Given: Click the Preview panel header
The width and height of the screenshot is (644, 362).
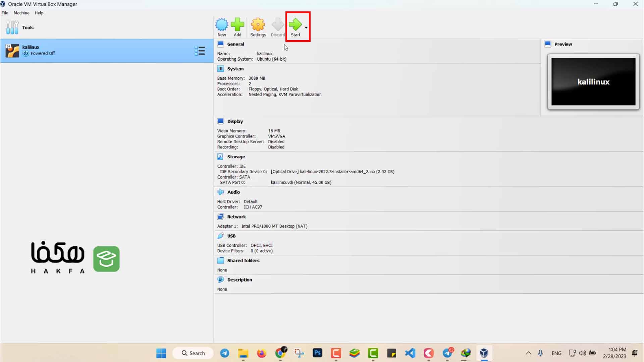Looking at the screenshot, I should (x=563, y=44).
